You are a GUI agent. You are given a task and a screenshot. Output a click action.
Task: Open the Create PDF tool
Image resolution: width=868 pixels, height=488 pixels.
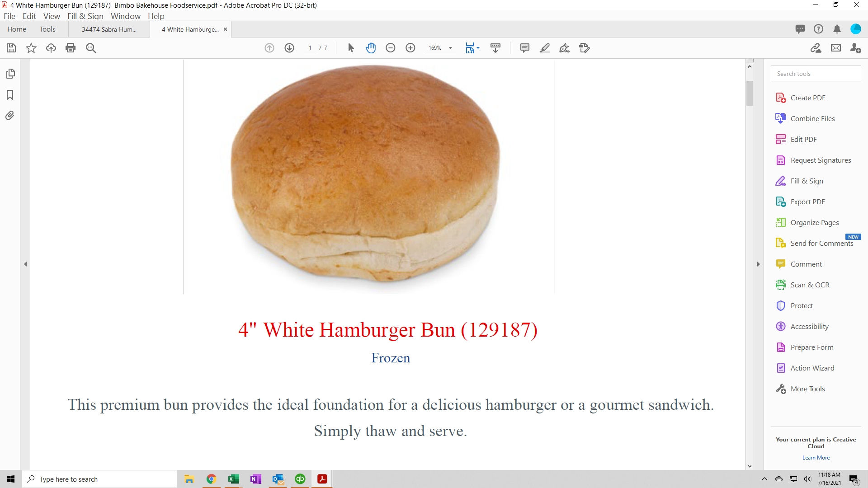[x=808, y=98]
